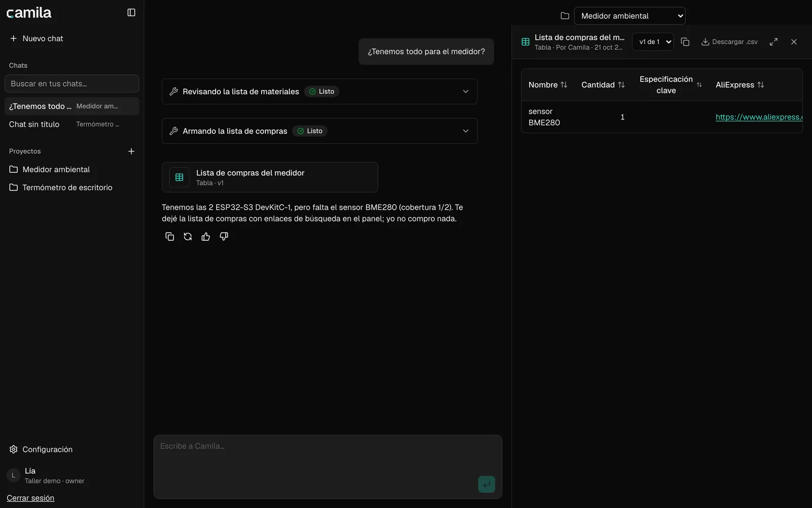Image resolution: width=812 pixels, height=508 pixels.
Task: Copy the assistant's reply text
Action: click(x=170, y=237)
